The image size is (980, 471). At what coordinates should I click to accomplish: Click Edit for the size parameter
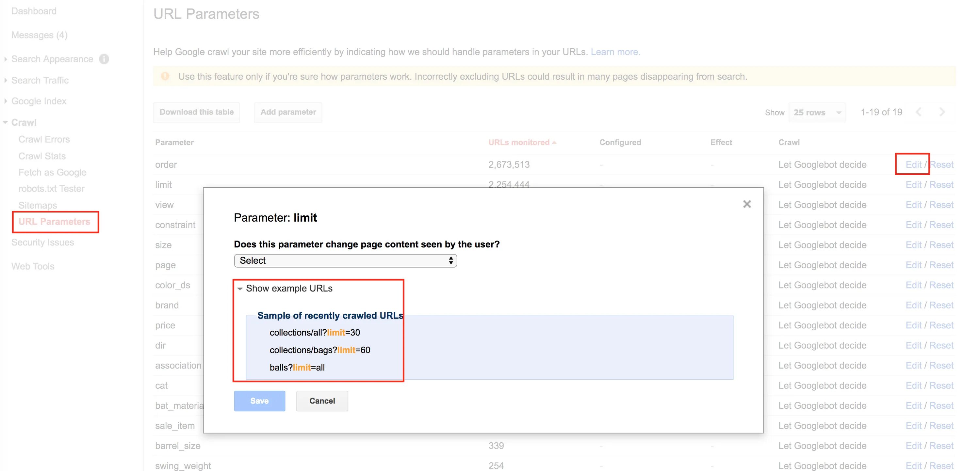[913, 245]
